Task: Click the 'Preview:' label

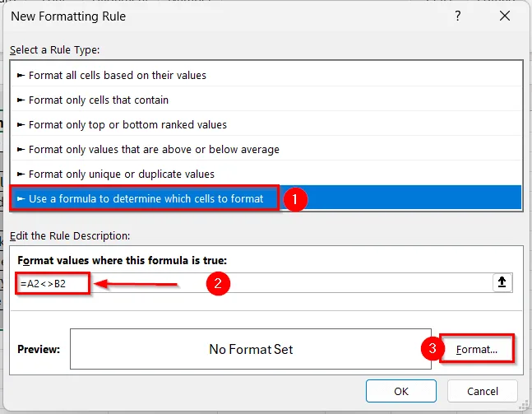Action: click(39, 349)
